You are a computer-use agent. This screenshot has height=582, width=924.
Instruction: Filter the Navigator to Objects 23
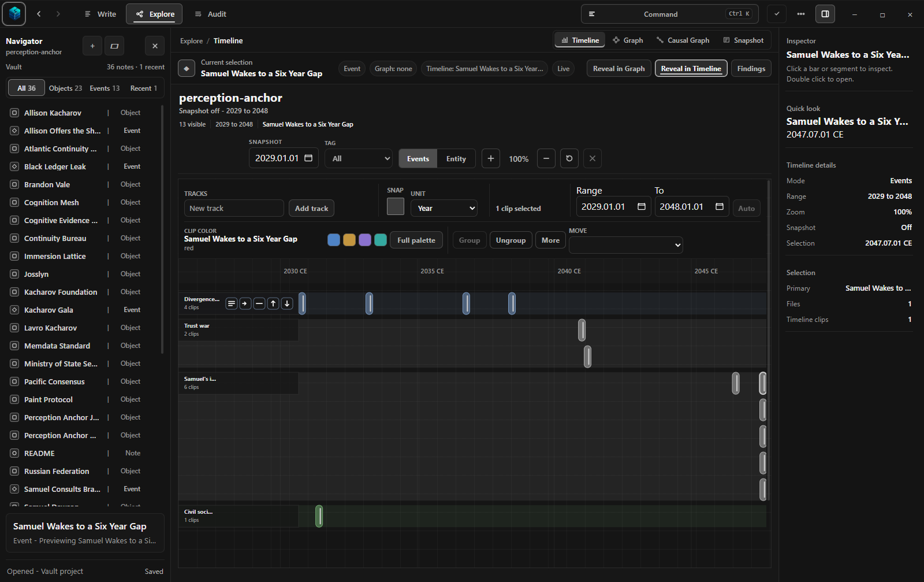[x=65, y=88]
